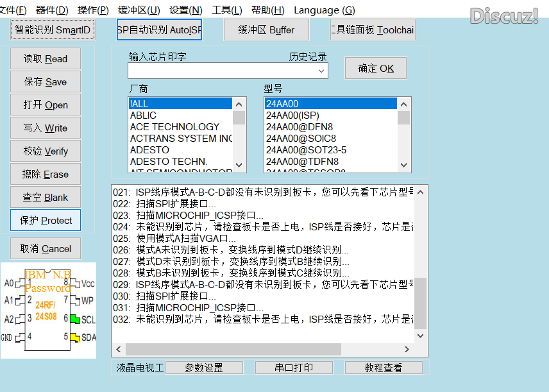This screenshot has height=392, width=549.
Task: Click the 校验 Verify button
Action: pos(46,151)
